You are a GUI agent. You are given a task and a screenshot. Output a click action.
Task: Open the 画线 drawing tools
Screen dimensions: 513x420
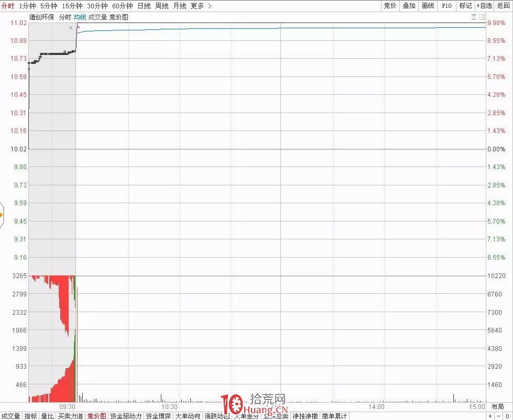click(428, 6)
